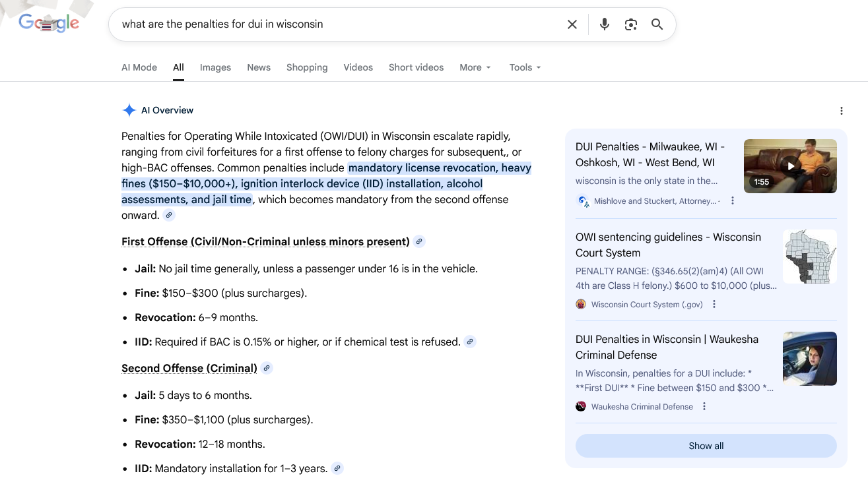Open AI Overview three-dot options menu
The height and width of the screenshot is (486, 868).
pyautogui.click(x=841, y=111)
